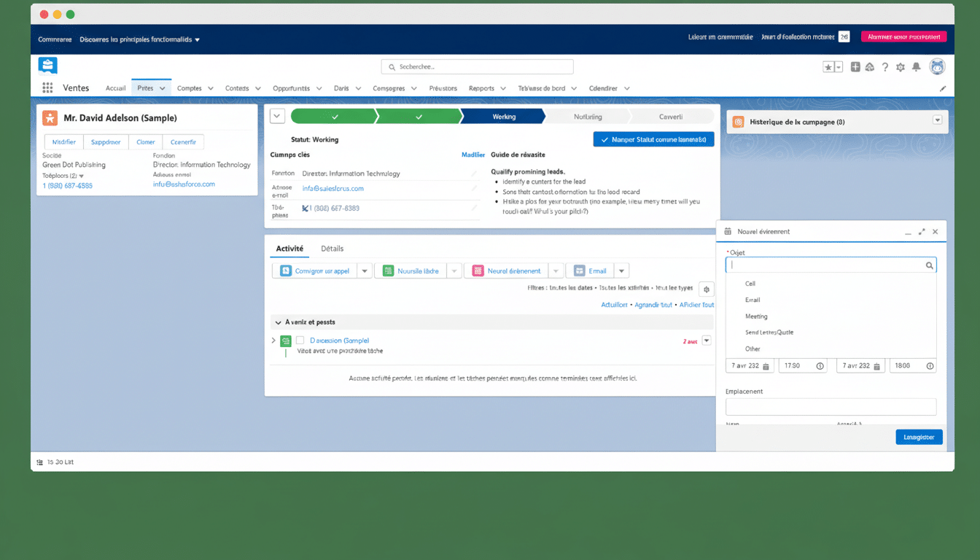Image resolution: width=980 pixels, height=560 pixels.
Task: Collapse the 'À venir et passés' section
Action: (276, 322)
